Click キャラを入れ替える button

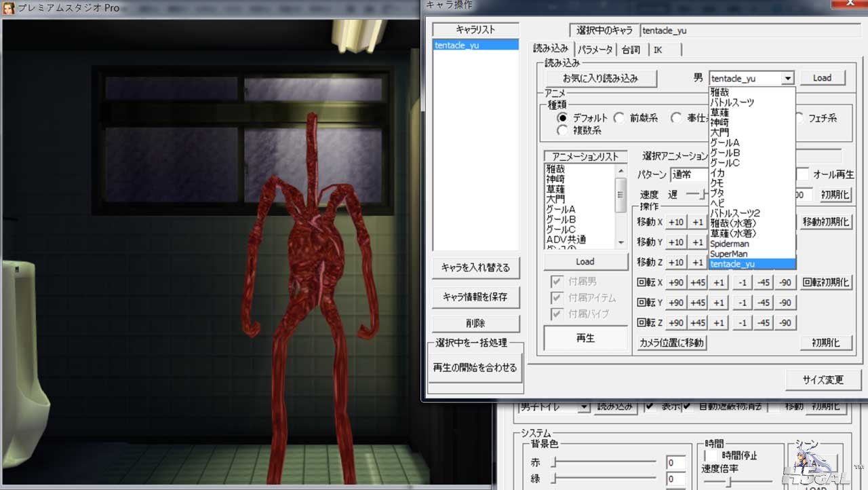[476, 267]
